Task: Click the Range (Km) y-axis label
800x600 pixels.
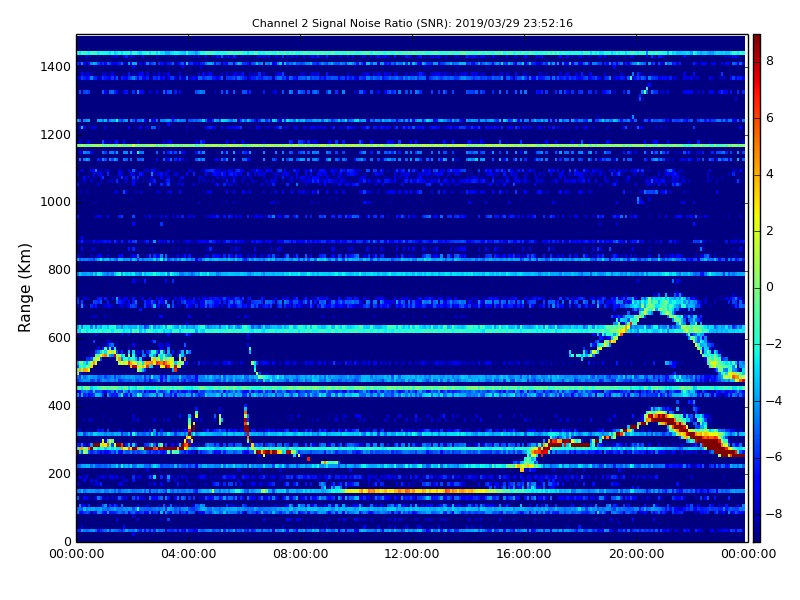Action: pyautogui.click(x=24, y=288)
